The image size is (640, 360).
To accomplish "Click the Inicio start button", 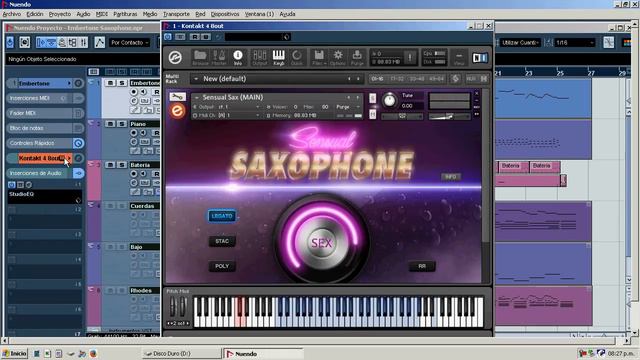I will click(x=14, y=353).
